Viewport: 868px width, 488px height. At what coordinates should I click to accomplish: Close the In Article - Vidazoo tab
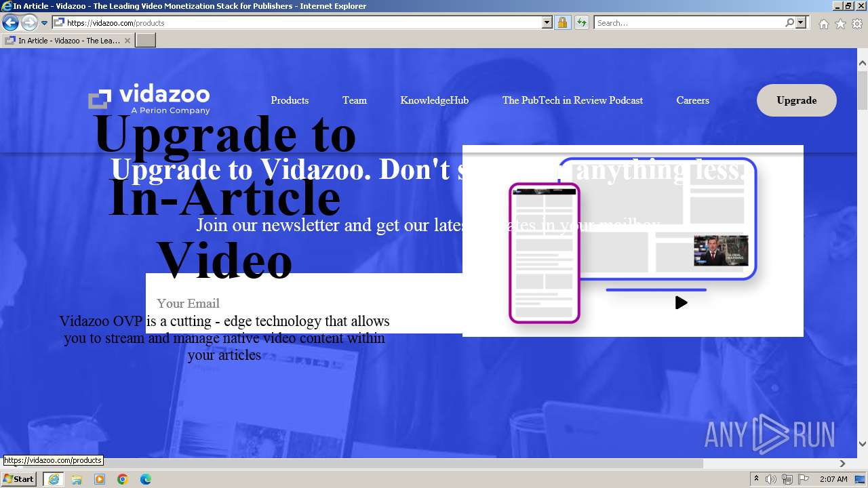(x=127, y=41)
